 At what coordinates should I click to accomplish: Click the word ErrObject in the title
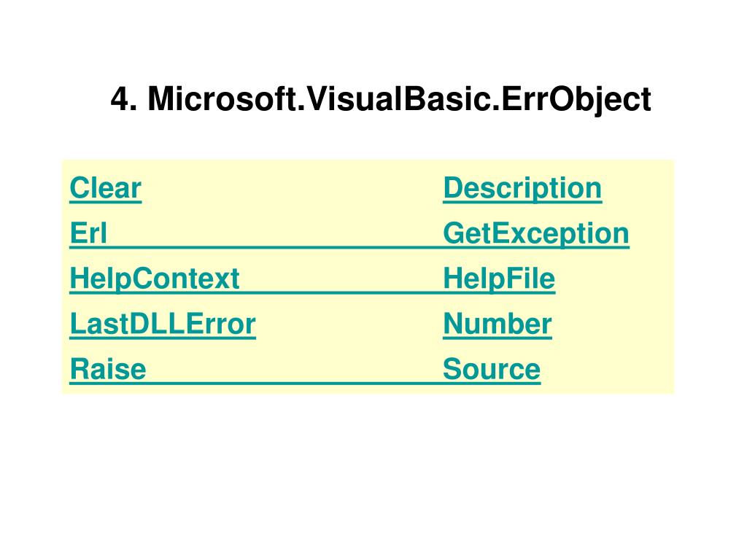coord(576,100)
